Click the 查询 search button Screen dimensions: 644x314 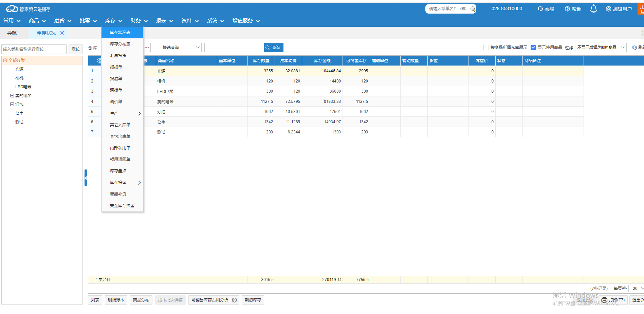pyautogui.click(x=274, y=48)
